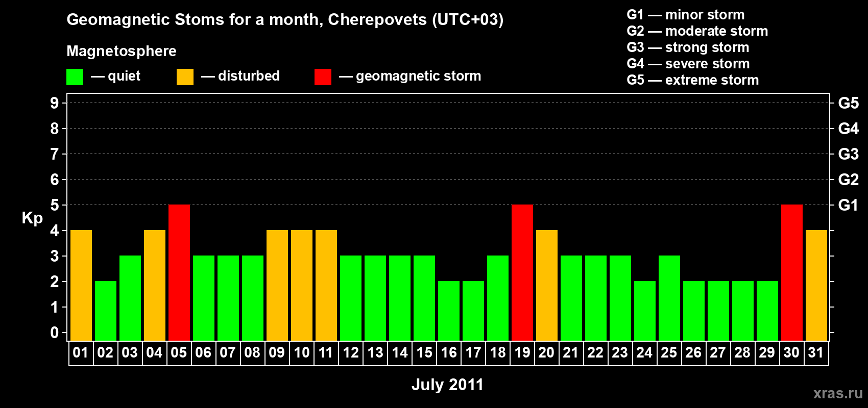Click the orange disturbed legend swatch
This screenshot has height=408, width=868.
pos(185,77)
